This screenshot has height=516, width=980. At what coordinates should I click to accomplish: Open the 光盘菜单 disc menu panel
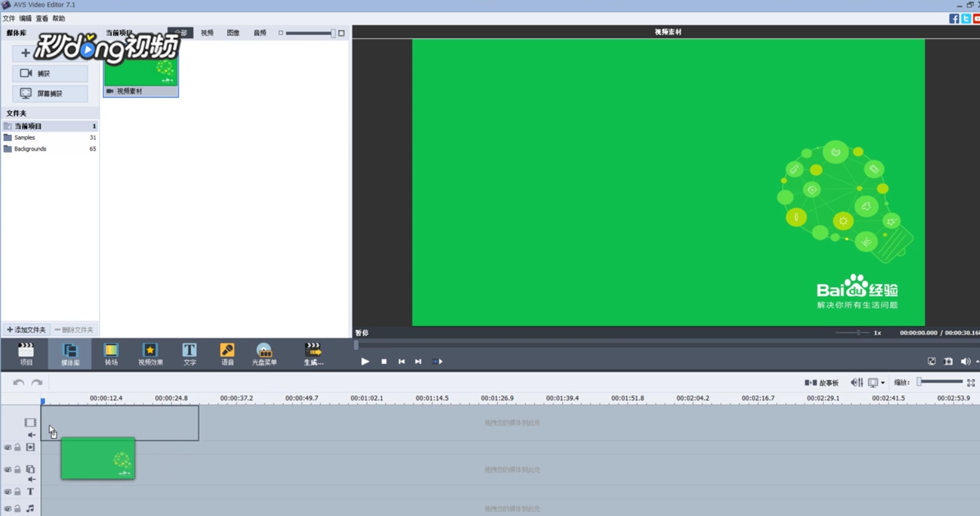pyautogui.click(x=264, y=354)
